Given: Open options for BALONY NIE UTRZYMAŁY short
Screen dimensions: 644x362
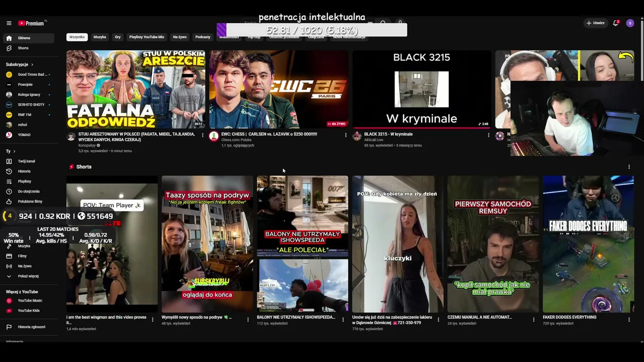Looking at the screenshot, I should coord(343,319).
